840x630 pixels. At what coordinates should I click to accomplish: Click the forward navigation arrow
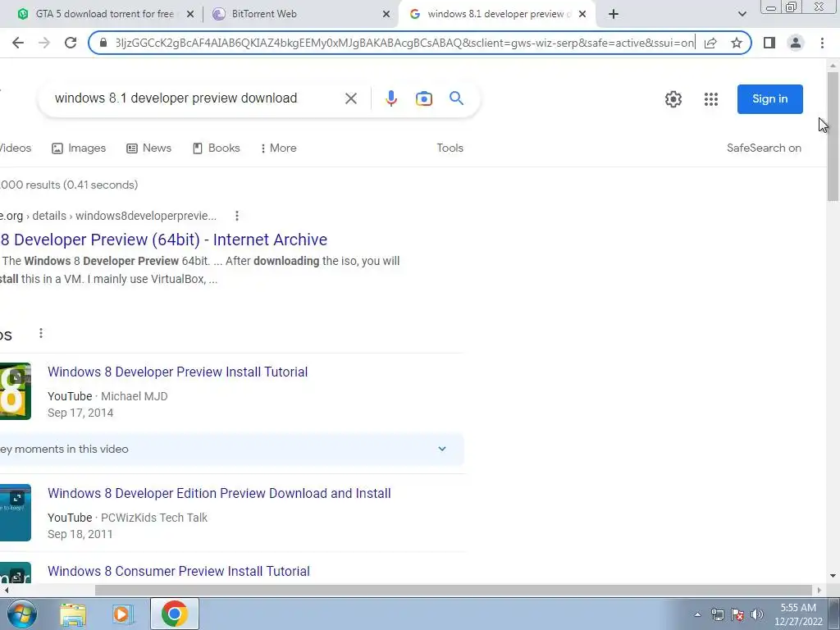(44, 43)
